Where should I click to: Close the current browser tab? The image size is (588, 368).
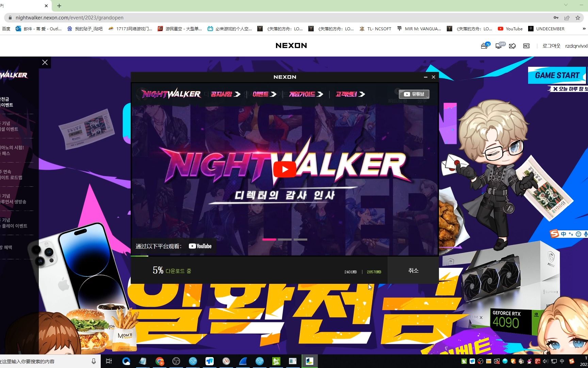pos(46,6)
